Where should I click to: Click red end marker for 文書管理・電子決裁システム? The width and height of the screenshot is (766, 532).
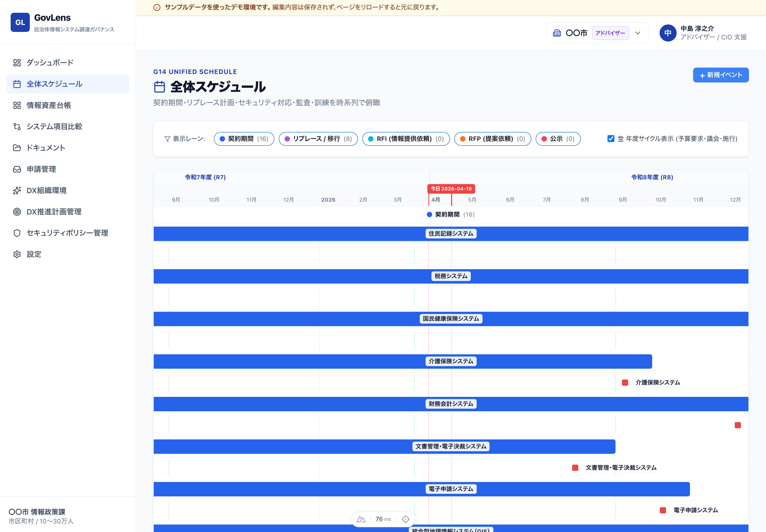point(575,468)
